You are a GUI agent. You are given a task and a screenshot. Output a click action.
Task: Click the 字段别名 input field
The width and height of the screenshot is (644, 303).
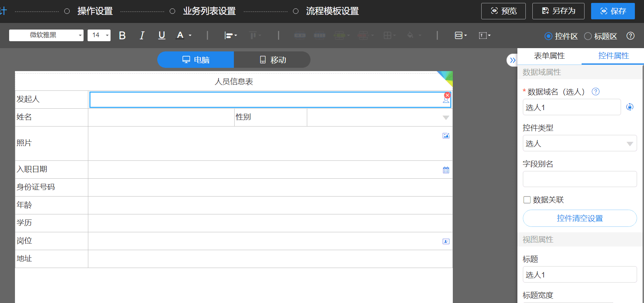(x=580, y=179)
